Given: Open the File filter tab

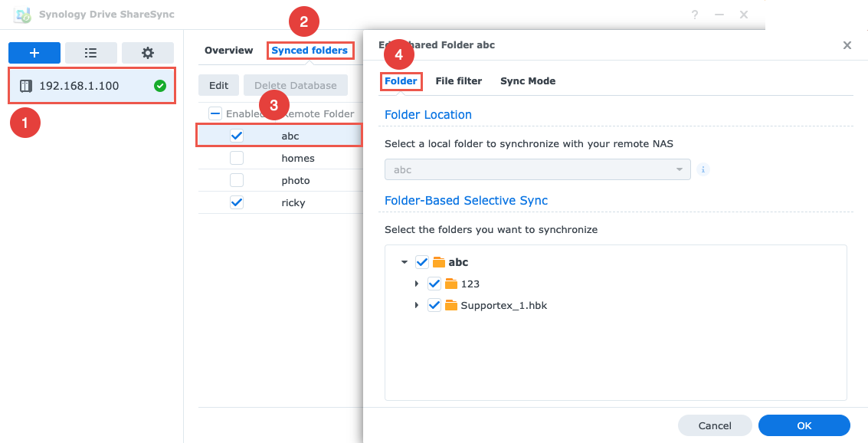Looking at the screenshot, I should (458, 80).
